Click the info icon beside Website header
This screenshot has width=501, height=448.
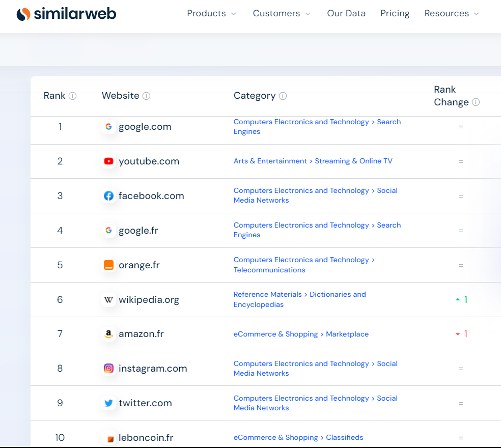click(146, 96)
